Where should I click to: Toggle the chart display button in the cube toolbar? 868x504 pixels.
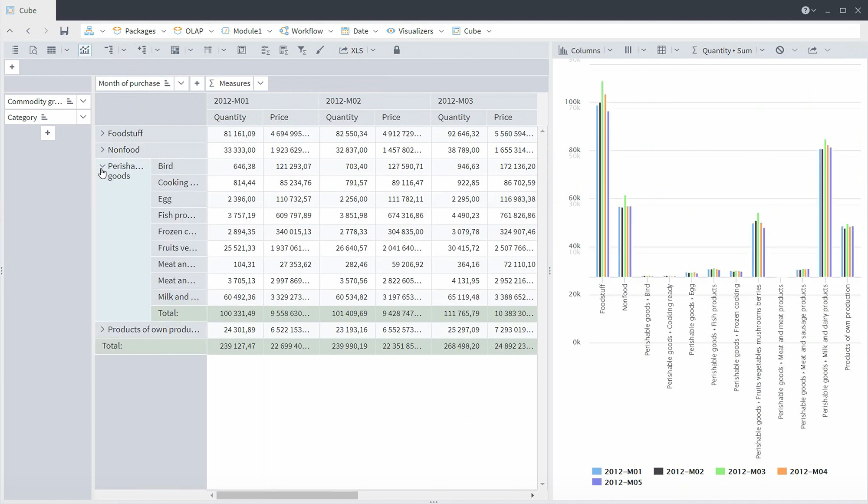[x=85, y=50]
